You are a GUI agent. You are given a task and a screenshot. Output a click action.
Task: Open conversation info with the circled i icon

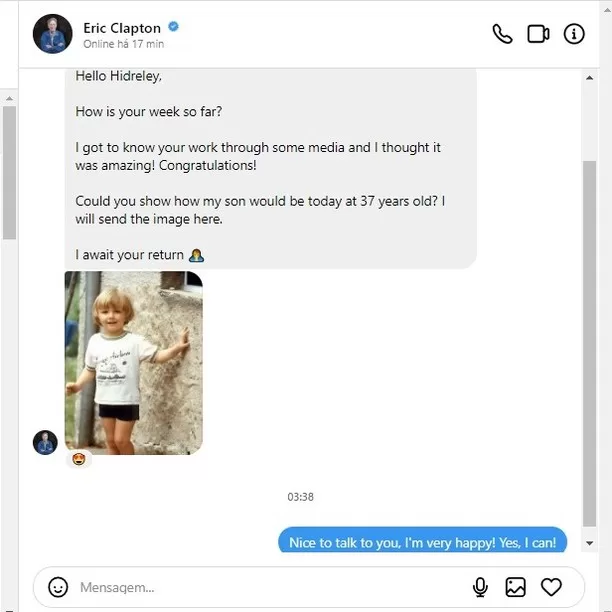574,34
